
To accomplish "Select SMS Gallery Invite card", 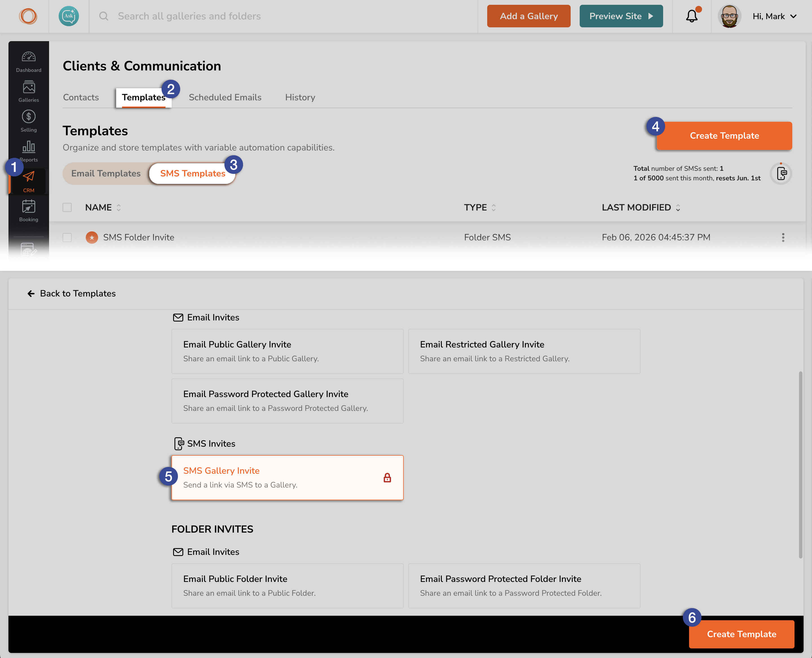I will point(287,478).
